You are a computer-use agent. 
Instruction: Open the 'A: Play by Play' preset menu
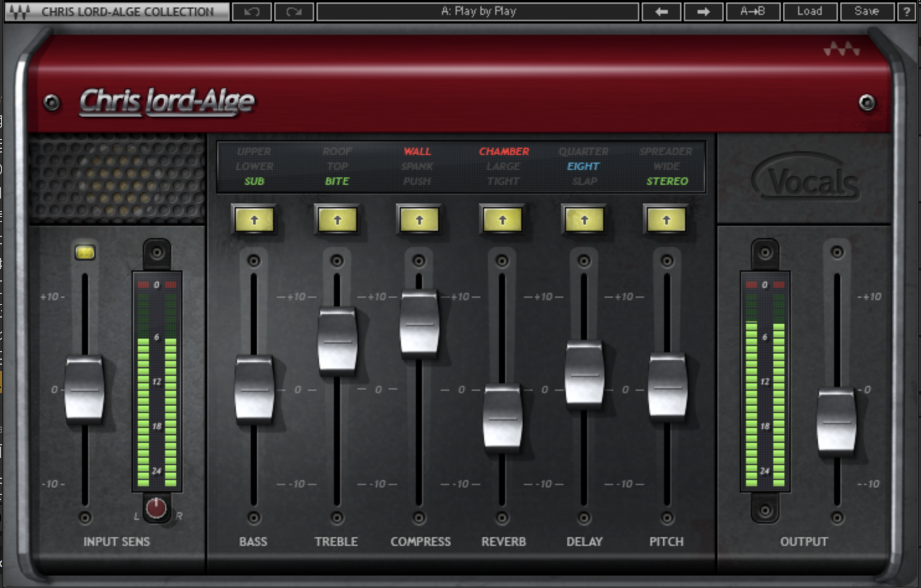[x=478, y=12]
